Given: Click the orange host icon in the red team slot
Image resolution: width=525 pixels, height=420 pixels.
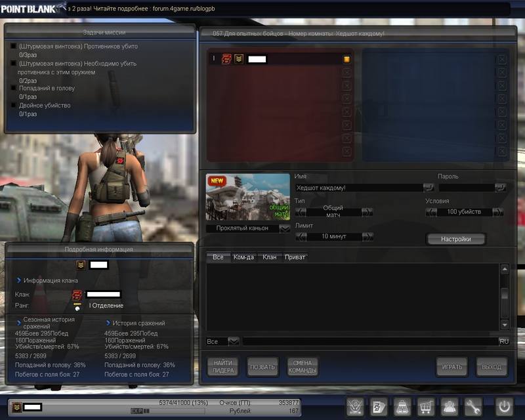Looking at the screenshot, I should (x=347, y=59).
